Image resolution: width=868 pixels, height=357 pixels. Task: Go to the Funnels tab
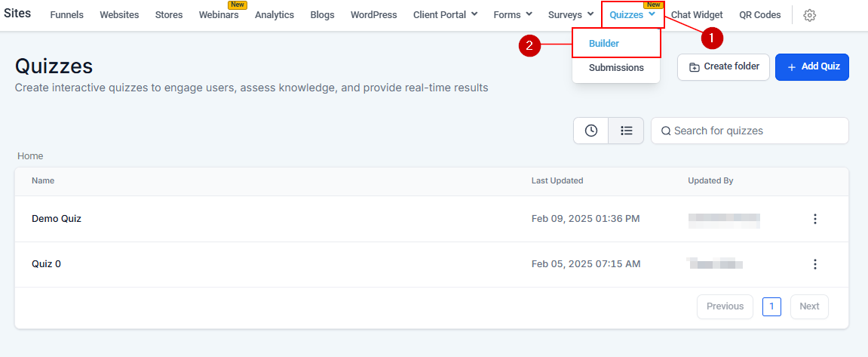[x=66, y=15]
